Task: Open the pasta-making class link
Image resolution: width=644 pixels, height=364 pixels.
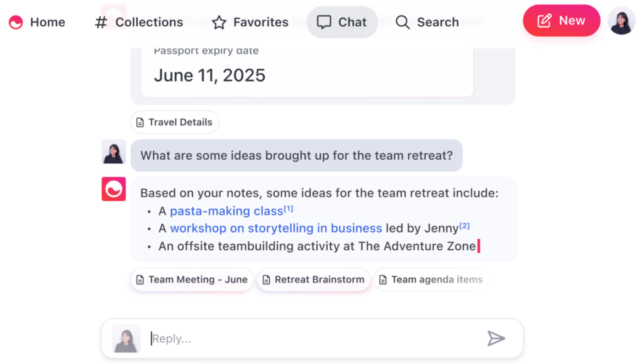Action: pyautogui.click(x=226, y=211)
